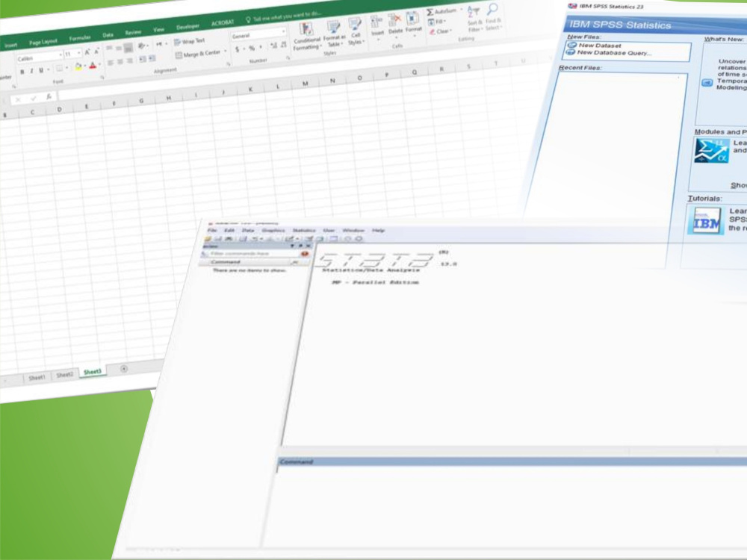
Task: Select Bottom Align in Excel Alignment group
Action: 128,48
